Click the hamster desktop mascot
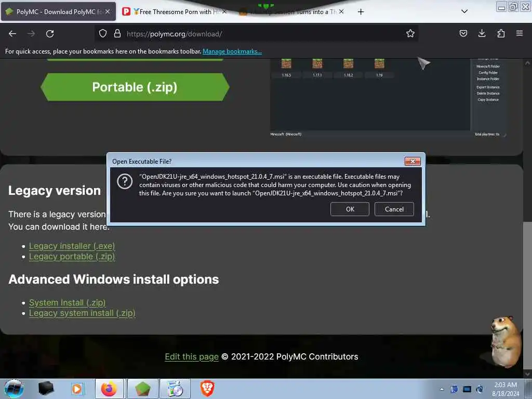This screenshot has height=399, width=532. [x=505, y=342]
